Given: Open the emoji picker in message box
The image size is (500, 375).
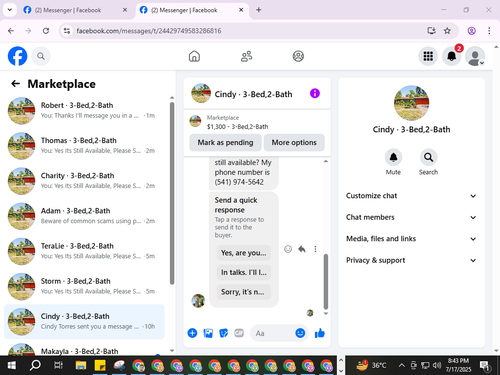Looking at the screenshot, I should (300, 333).
